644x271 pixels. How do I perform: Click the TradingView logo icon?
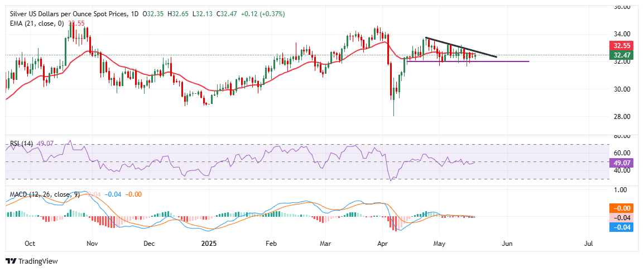click(x=11, y=261)
